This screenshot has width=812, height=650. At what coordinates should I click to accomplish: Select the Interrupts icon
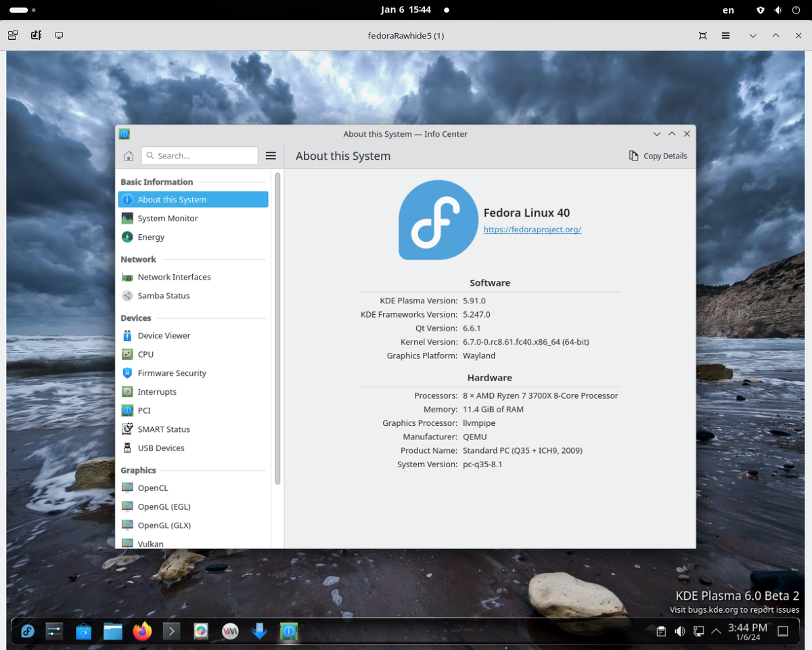tap(127, 392)
